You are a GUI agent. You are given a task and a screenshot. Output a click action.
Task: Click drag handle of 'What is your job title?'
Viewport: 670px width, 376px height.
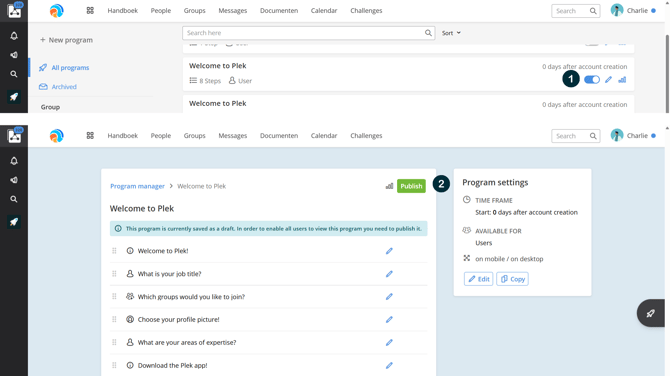coord(114,274)
